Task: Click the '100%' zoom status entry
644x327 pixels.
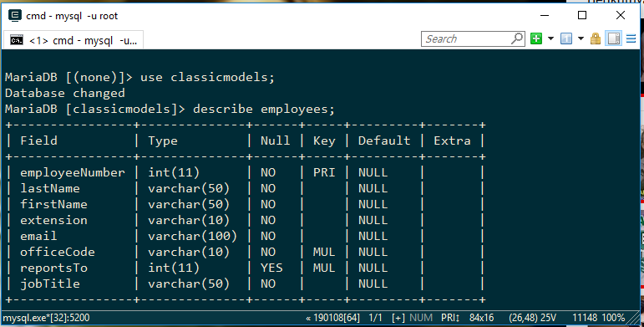Action: pyautogui.click(x=613, y=318)
